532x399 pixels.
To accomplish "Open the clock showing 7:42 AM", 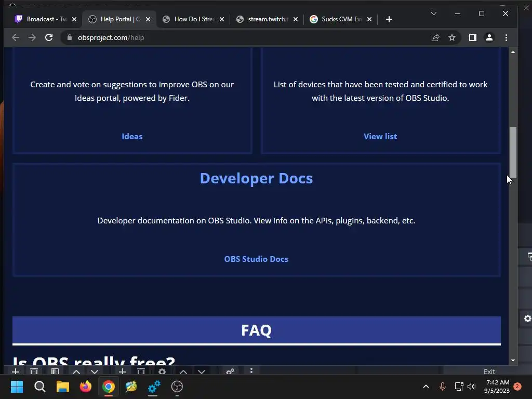I will tap(497, 387).
